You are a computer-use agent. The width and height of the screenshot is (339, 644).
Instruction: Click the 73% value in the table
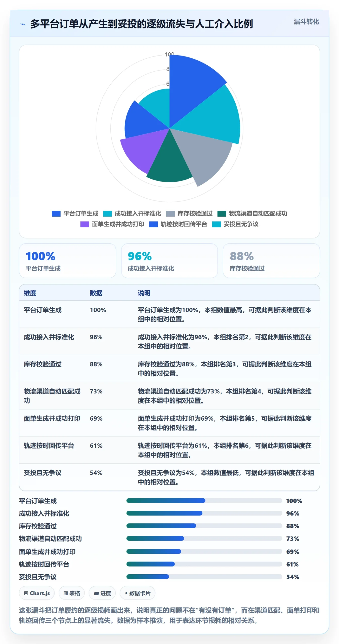click(x=96, y=391)
